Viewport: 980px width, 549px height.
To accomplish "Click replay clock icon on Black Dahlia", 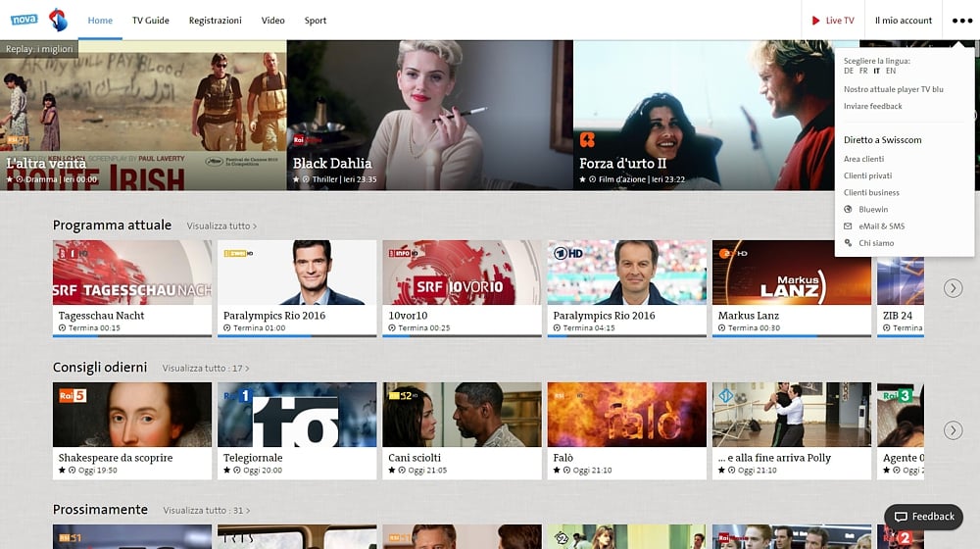I will tap(306, 179).
